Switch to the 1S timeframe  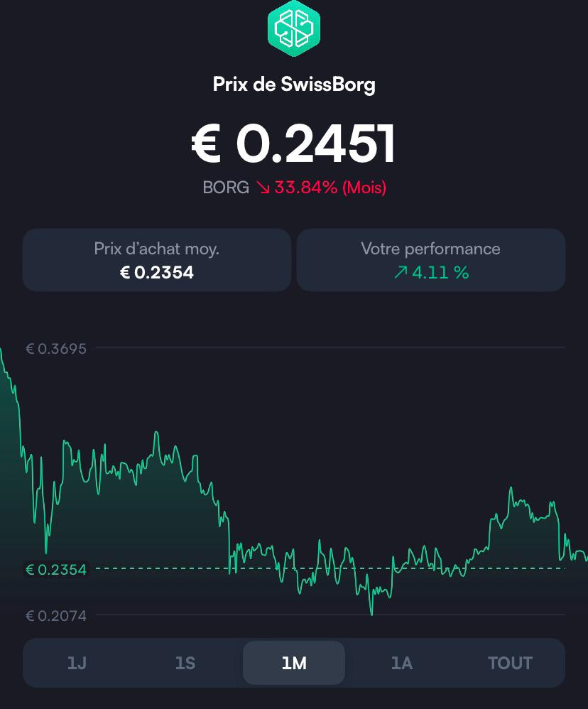click(185, 662)
